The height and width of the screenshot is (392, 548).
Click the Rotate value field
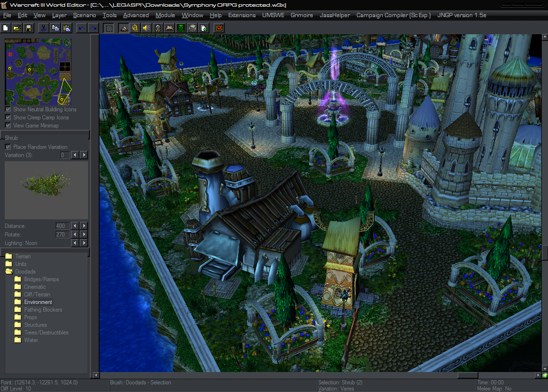(62, 234)
